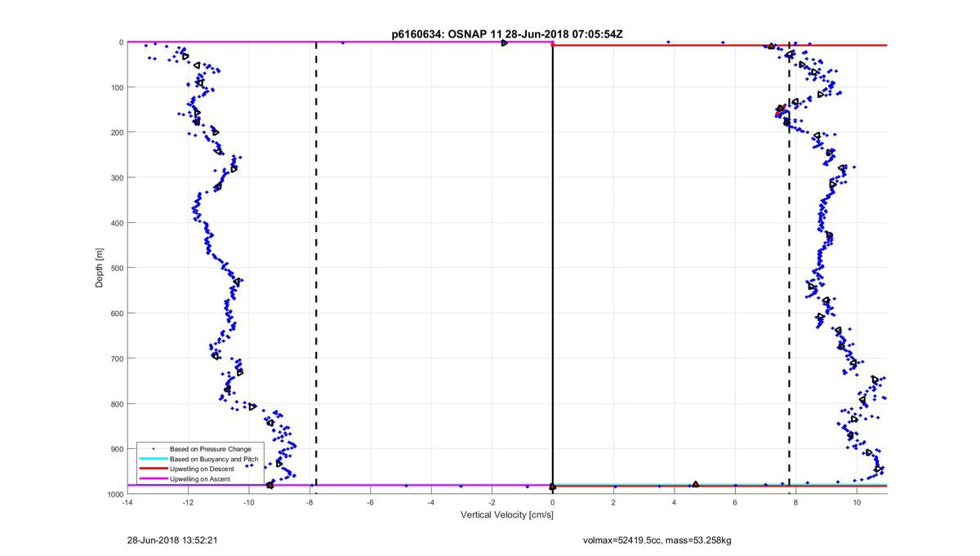Click depth axis tick label '900'
Image resolution: width=980 pixels, height=556 pixels.
click(117, 449)
